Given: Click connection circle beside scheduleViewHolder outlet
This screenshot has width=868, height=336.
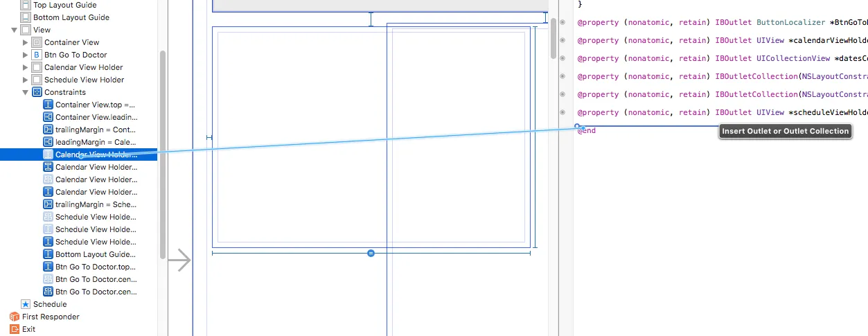Looking at the screenshot, I should click(563, 112).
